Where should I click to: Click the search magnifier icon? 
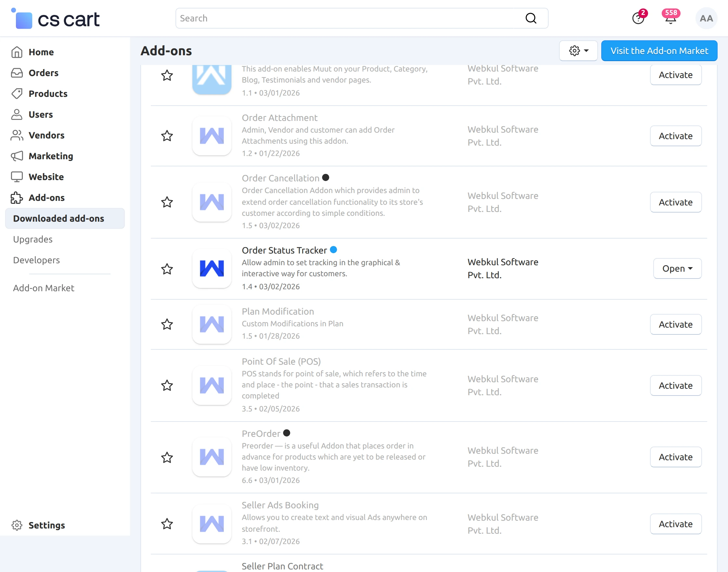point(531,18)
